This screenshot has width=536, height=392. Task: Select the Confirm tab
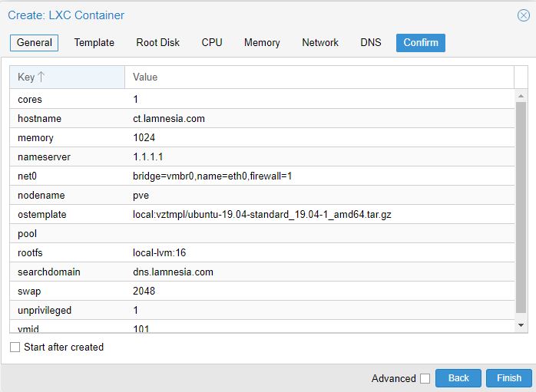(421, 43)
